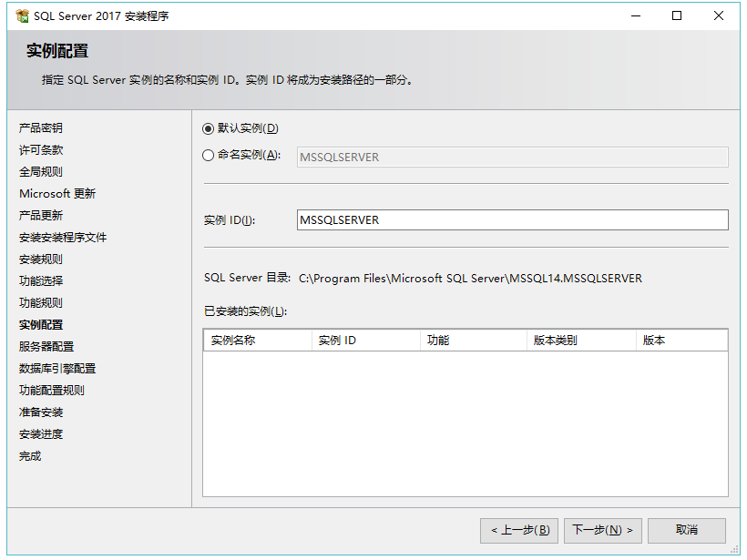Click the 实例 ID(I) label

(x=230, y=220)
